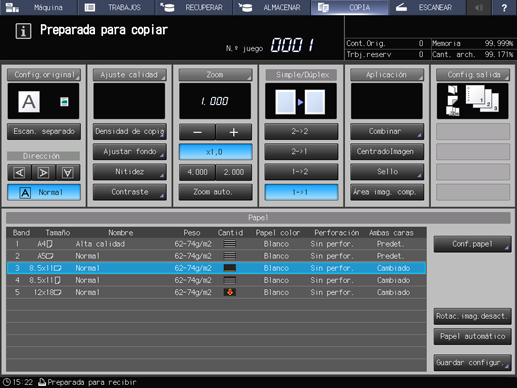Enable Papel automático
The image size is (517, 388).
coord(472,337)
